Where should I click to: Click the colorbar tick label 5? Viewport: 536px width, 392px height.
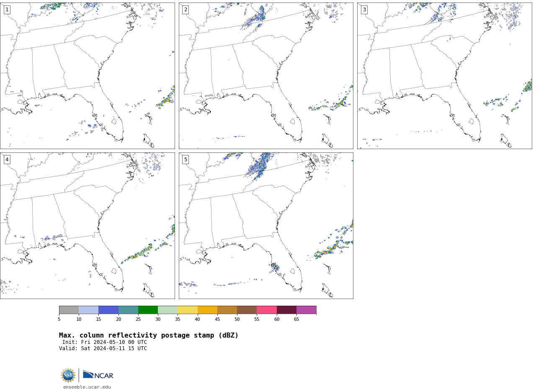tap(59, 320)
